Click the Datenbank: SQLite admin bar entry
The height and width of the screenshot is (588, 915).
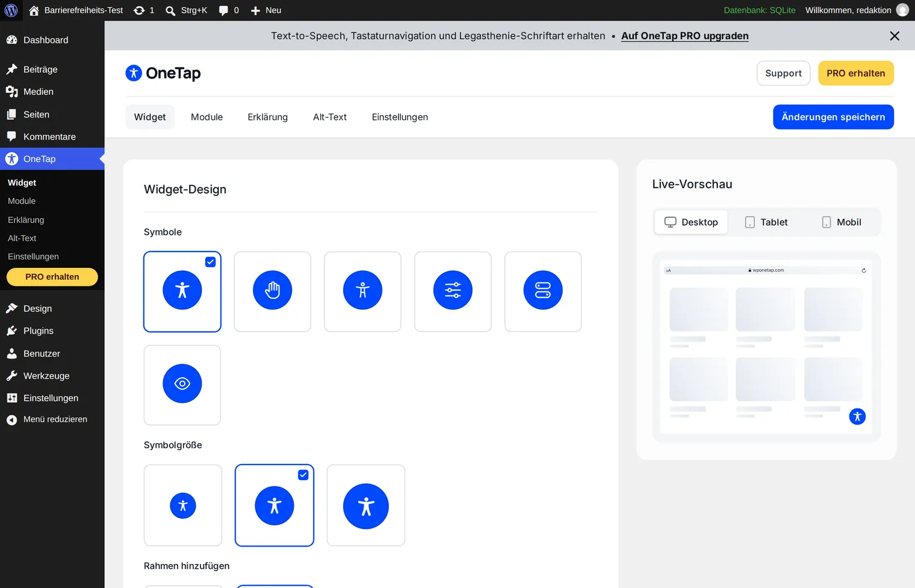tap(759, 10)
